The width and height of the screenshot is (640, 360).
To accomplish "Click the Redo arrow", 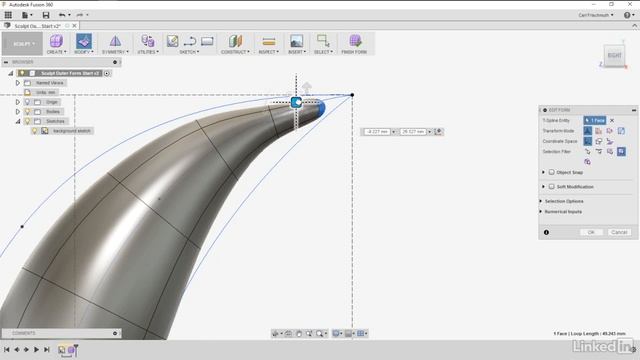I will pyautogui.click(x=80, y=15).
